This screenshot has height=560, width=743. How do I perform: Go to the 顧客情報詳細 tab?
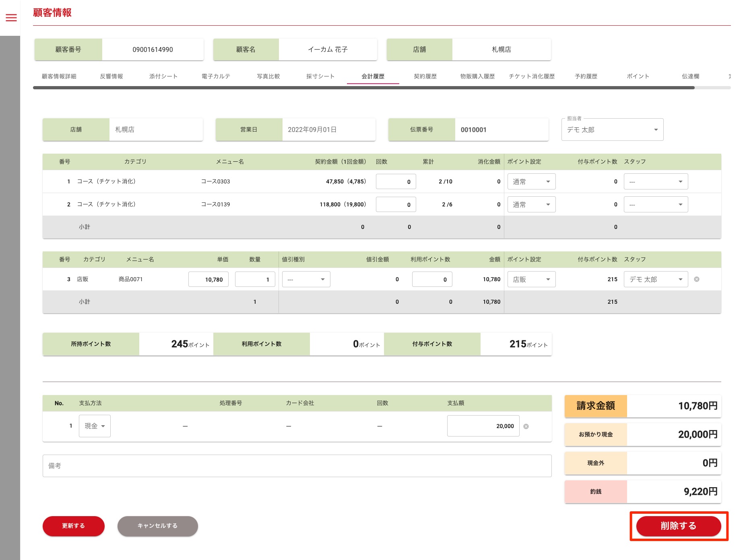coord(59,76)
